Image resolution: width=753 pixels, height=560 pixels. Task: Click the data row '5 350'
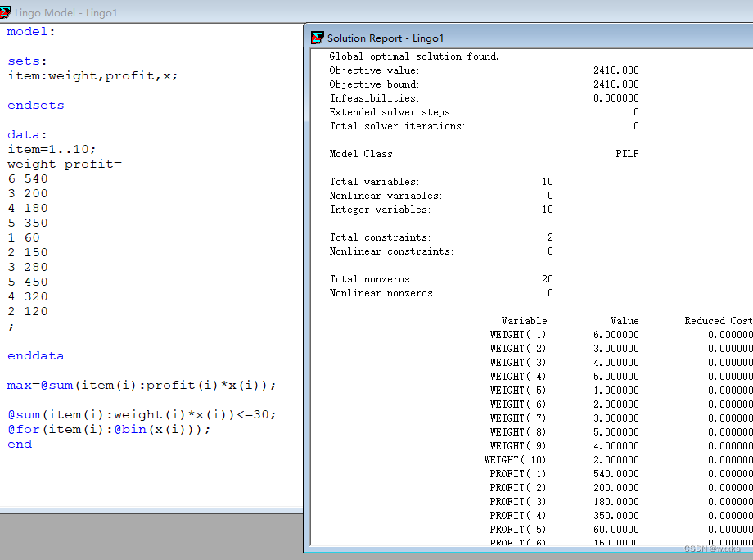28,223
